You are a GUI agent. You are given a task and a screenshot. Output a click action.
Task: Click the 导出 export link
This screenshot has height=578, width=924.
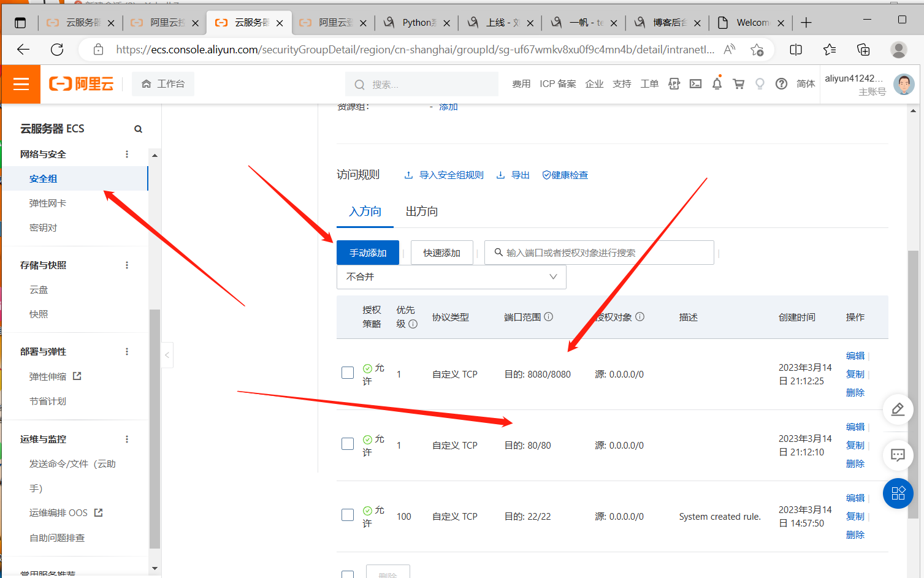click(513, 175)
